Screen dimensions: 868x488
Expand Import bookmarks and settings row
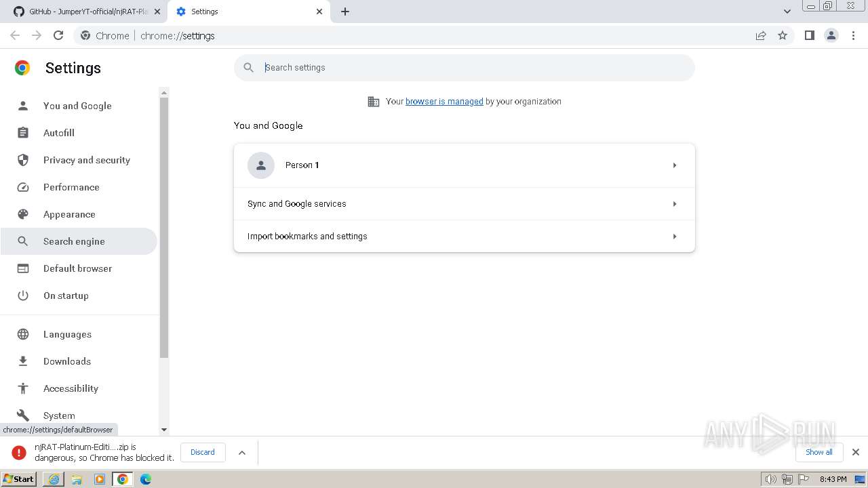click(465, 237)
